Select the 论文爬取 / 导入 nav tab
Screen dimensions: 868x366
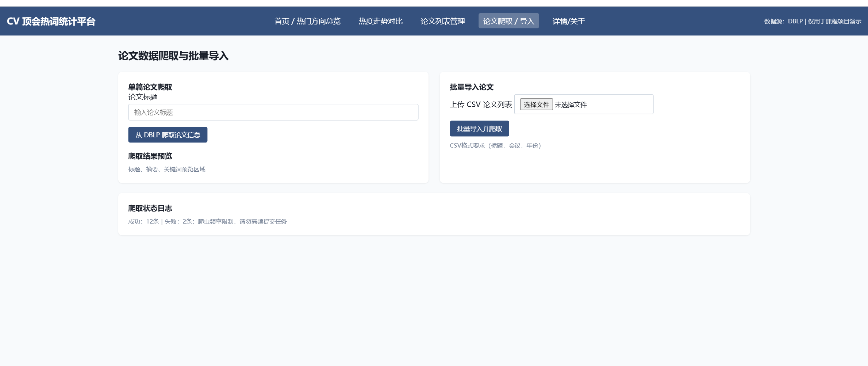[x=508, y=21]
